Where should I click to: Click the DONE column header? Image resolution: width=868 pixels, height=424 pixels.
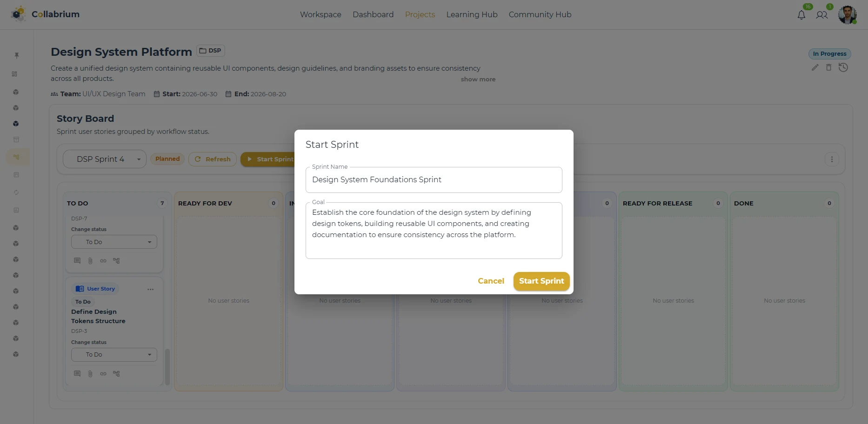[x=743, y=204]
